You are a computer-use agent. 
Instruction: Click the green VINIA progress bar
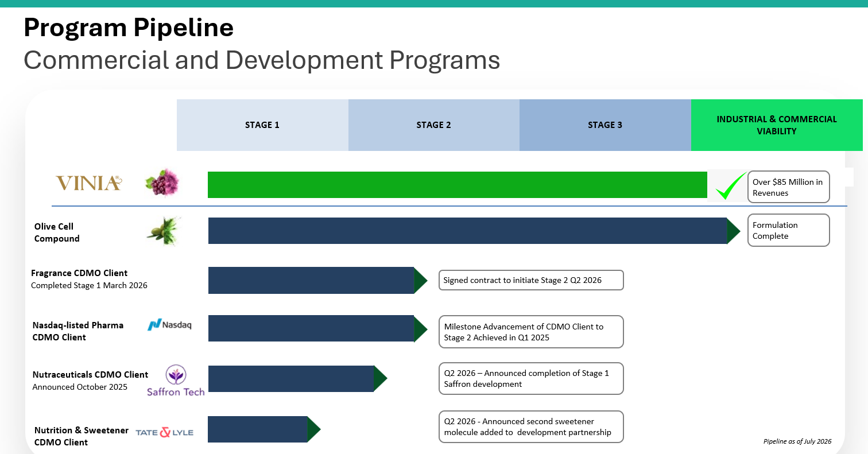tap(458, 185)
